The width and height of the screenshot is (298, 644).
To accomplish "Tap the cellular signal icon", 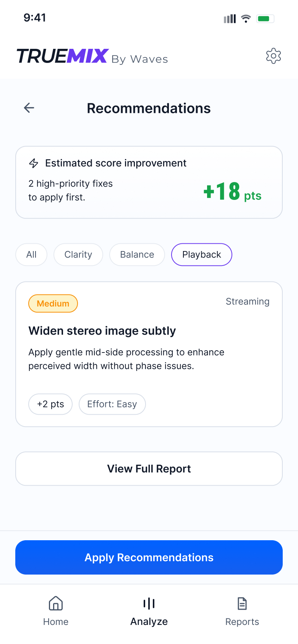I will coord(230,19).
